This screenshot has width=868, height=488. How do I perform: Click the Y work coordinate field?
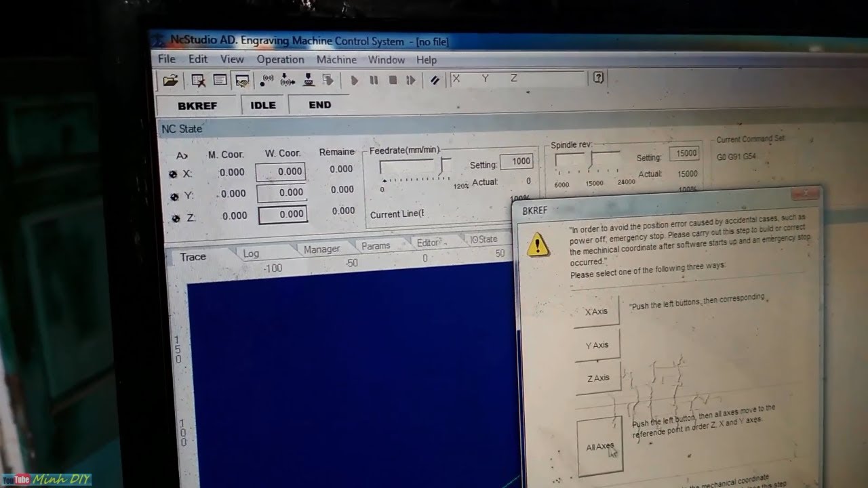tap(281, 193)
